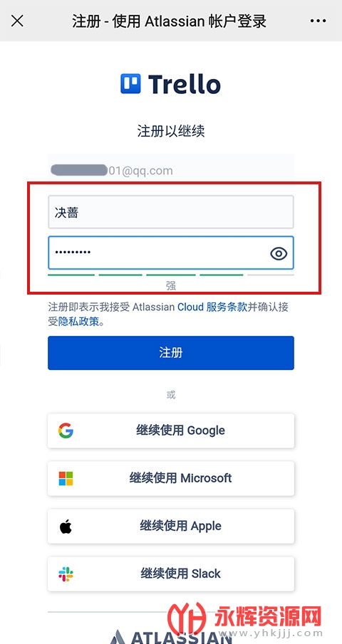Click the Atlassian logo at the bottom
This screenshot has height=644, width=342.
tap(170, 636)
